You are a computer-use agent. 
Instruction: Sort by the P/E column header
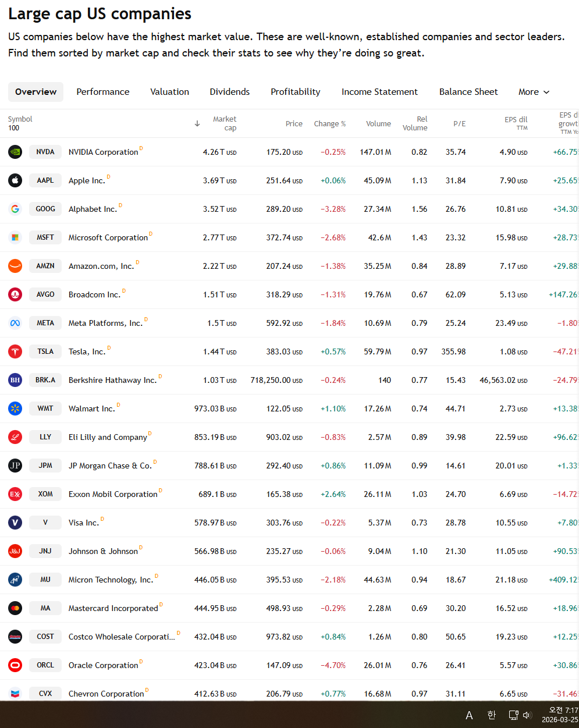(459, 123)
